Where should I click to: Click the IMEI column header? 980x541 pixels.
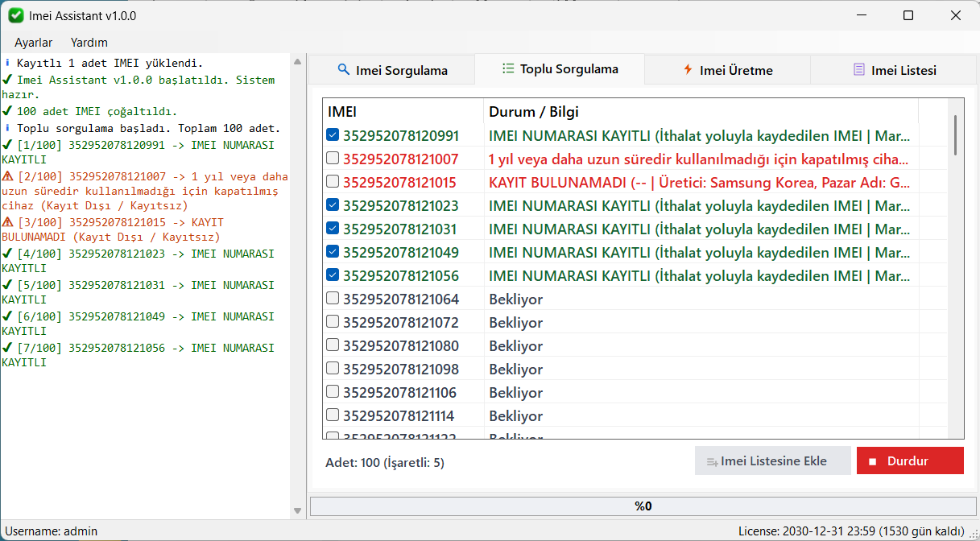pos(403,112)
